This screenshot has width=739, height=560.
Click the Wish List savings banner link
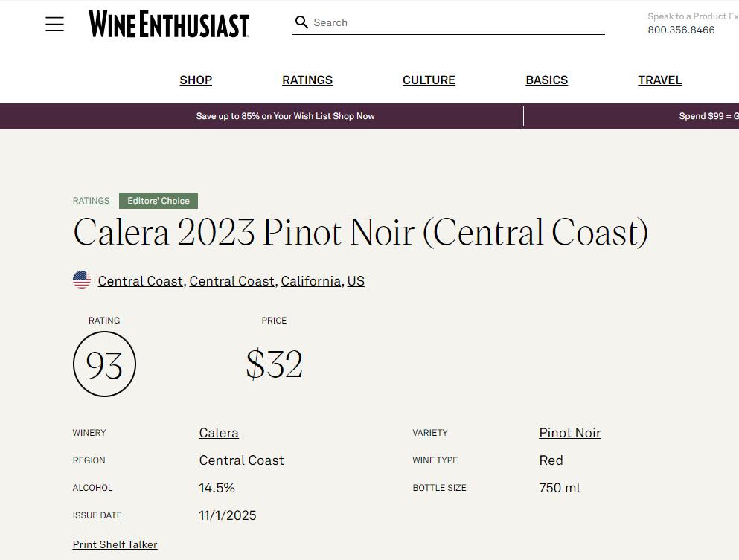[x=285, y=116]
